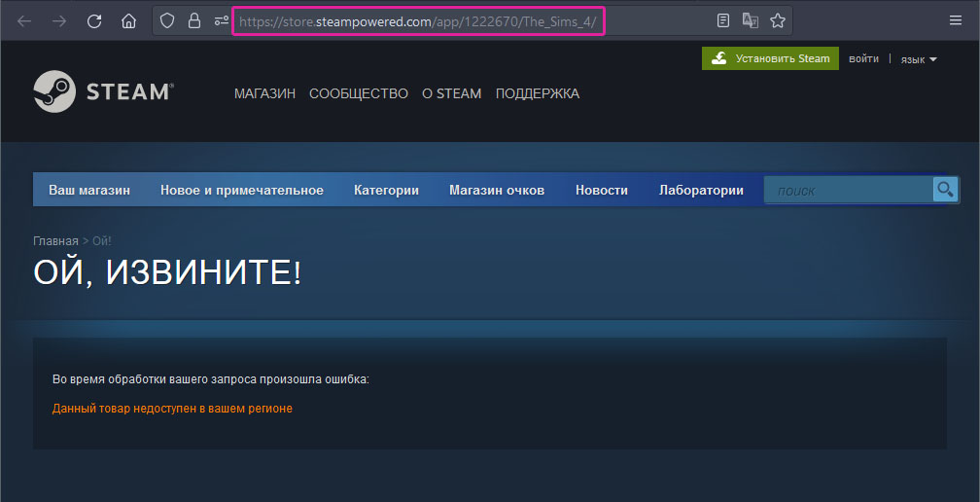Viewport: 980px width, 502px height.
Task: Click the Steam search magnifier button
Action: (x=945, y=189)
